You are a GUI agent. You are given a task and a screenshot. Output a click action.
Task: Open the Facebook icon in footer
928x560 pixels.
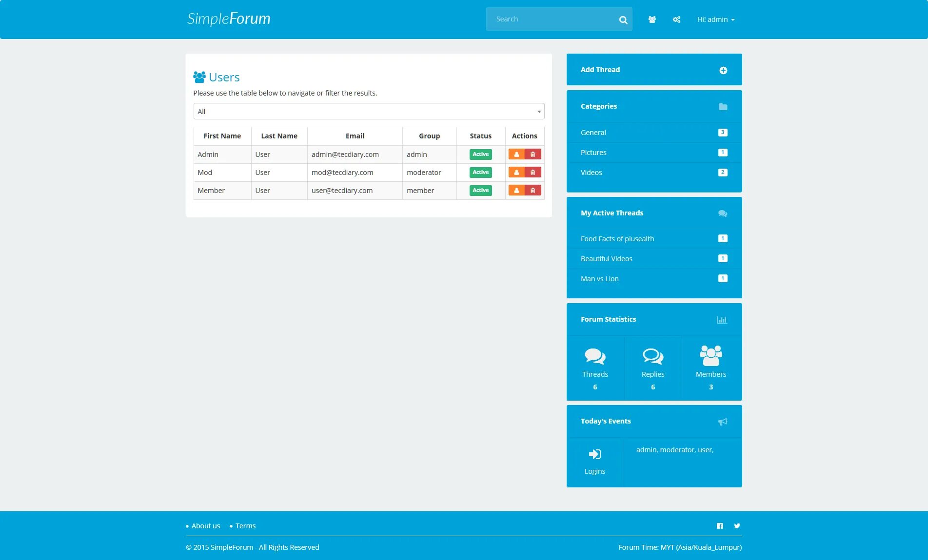[720, 526]
